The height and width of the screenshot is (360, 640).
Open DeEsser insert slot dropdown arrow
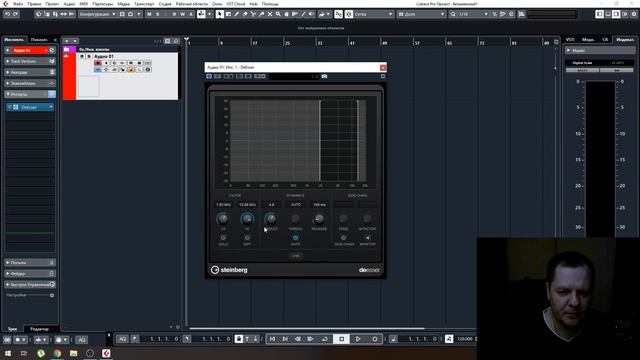pos(51,107)
